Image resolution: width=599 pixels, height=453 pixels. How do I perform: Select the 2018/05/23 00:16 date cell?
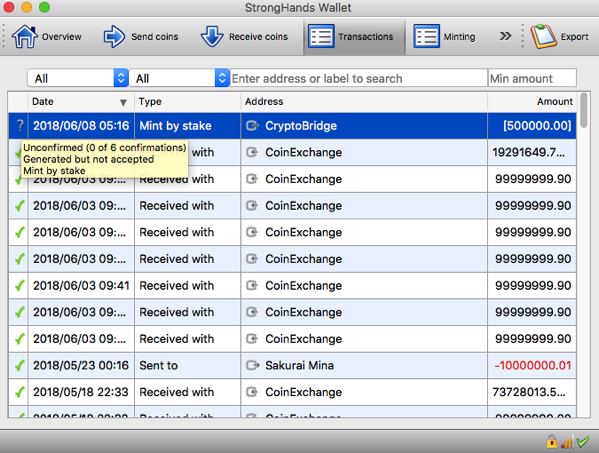click(81, 366)
